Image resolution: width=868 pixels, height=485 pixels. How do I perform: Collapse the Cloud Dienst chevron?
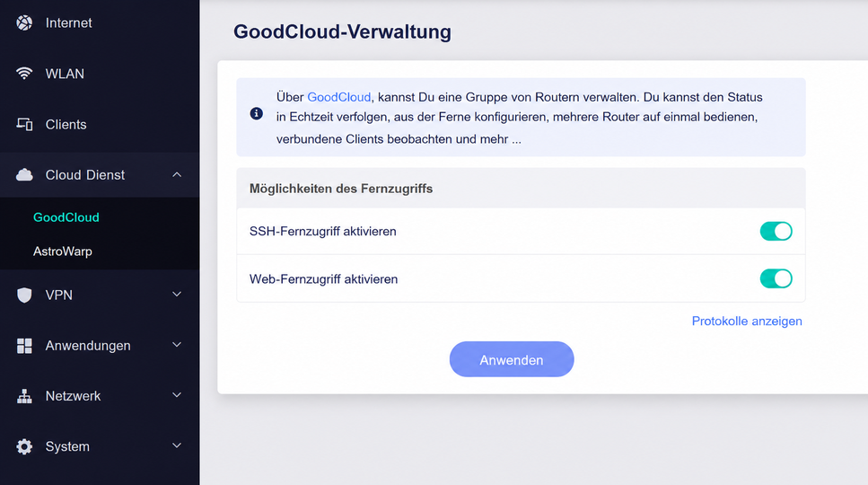click(177, 175)
